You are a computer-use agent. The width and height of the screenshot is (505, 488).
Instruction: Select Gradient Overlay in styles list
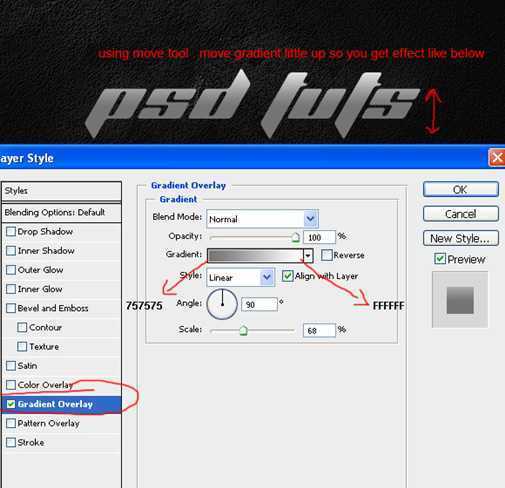(x=61, y=404)
